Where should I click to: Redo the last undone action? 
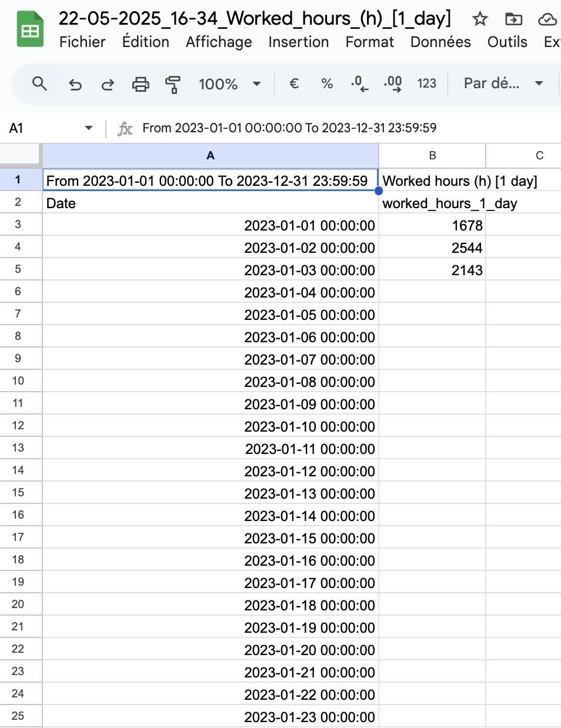click(108, 84)
